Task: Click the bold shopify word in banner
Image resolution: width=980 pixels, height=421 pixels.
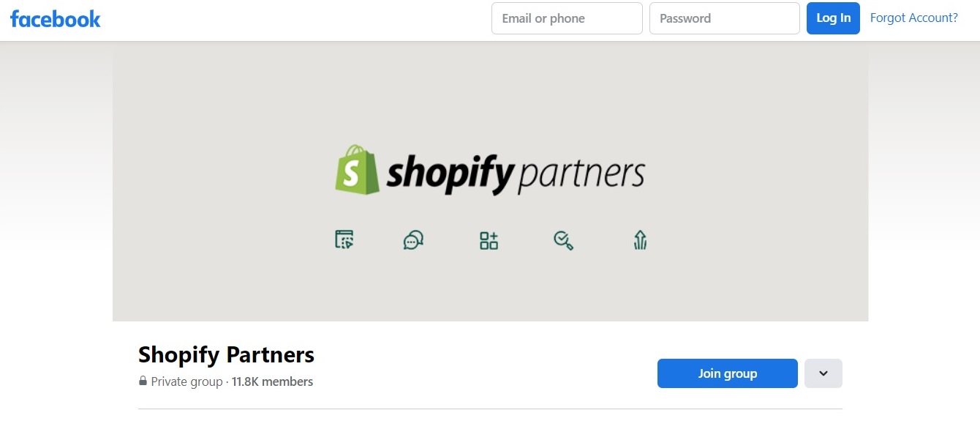Action: (x=450, y=174)
